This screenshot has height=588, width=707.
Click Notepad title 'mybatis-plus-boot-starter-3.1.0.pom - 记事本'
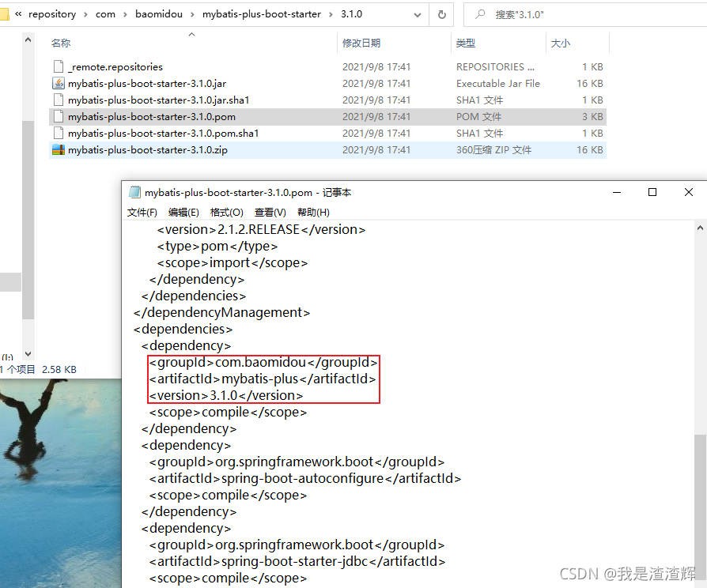248,192
